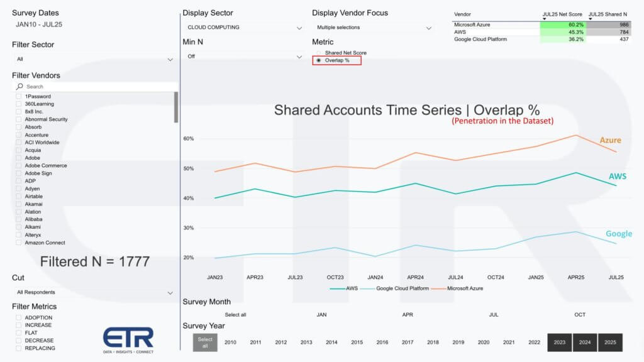This screenshot has height=362, width=644.
Task: Open the Display Vendor Focus dropdown
Action: coord(374,28)
